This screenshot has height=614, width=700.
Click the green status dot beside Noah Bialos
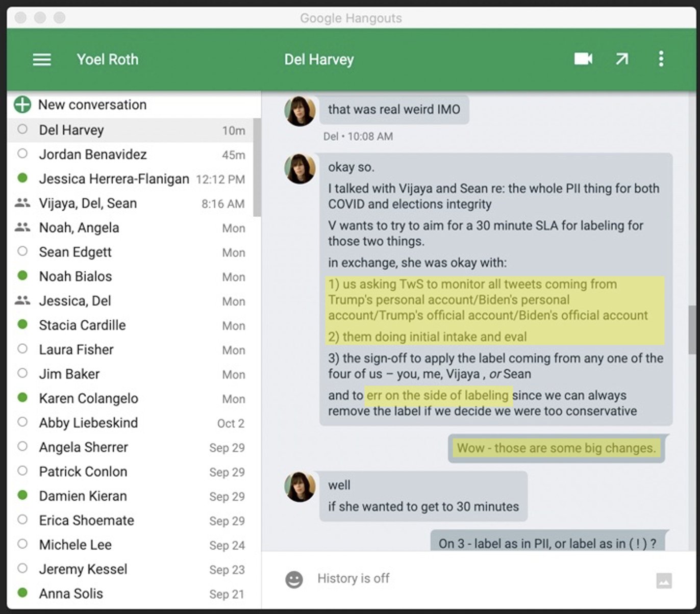[22, 275]
